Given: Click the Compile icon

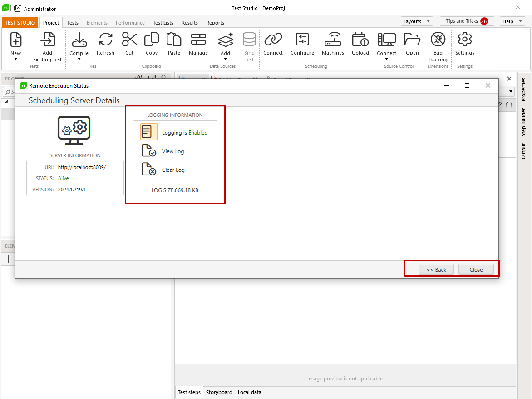Looking at the screenshot, I should [79, 40].
